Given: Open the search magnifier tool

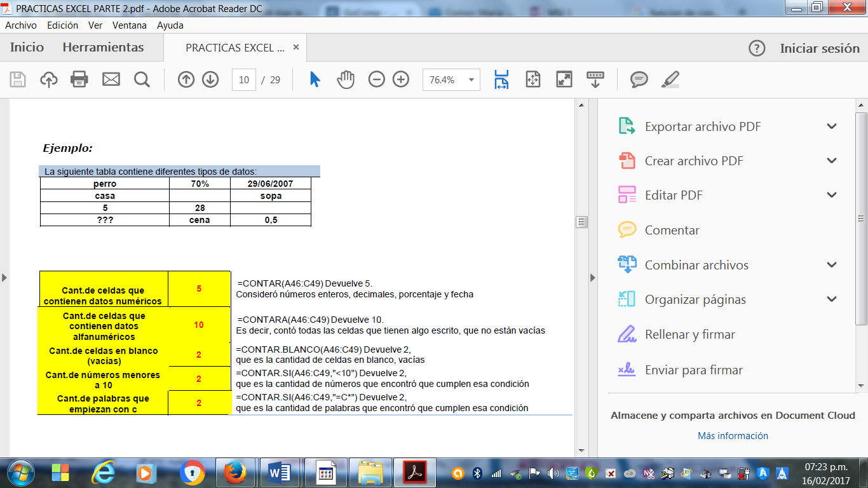Looking at the screenshot, I should [x=142, y=79].
